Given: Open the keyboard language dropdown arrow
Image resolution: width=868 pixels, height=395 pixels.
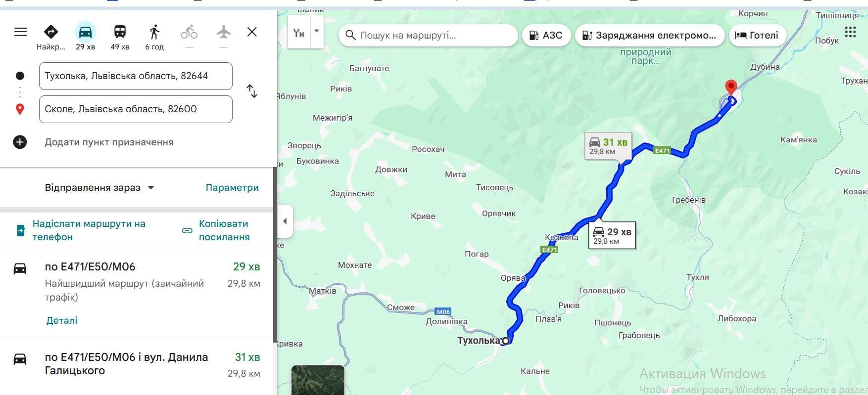Looking at the screenshot, I should [x=317, y=31].
